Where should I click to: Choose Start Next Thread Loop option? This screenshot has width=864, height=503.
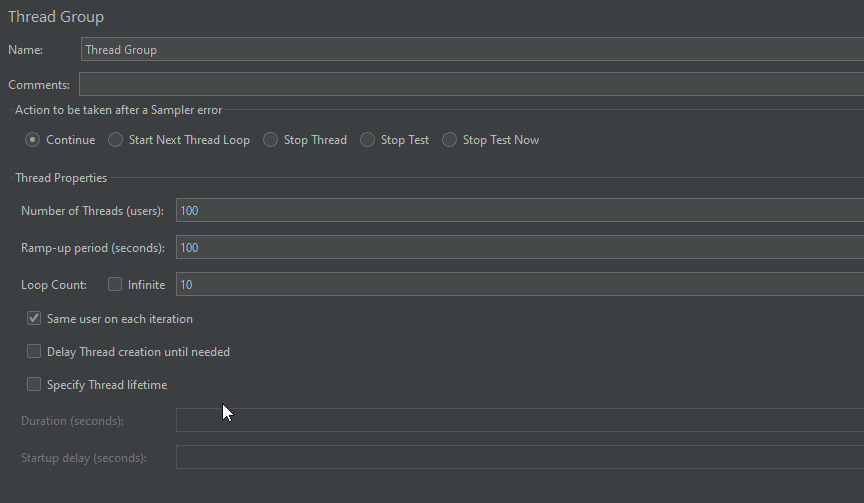click(115, 140)
